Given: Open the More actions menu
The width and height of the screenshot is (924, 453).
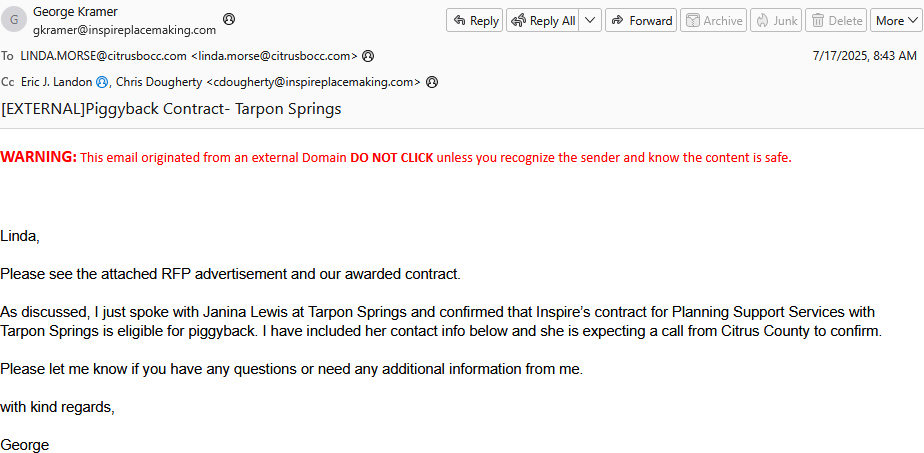Looking at the screenshot, I should pos(896,21).
